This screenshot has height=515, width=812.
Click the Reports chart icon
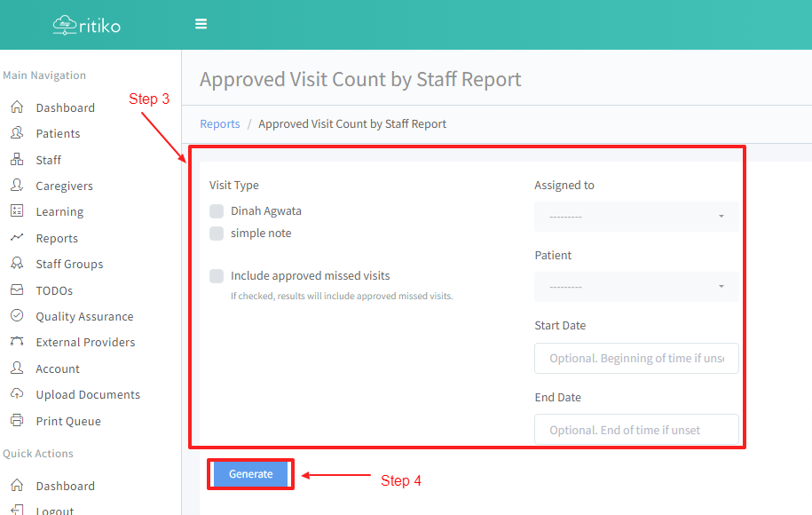[17, 238]
